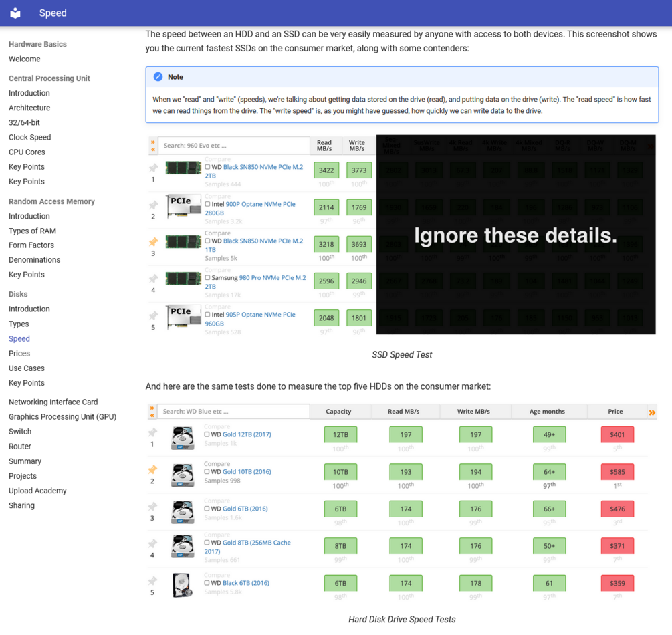
Task: Tick compare checkbox for WD Gold 12TB
Action: [207, 434]
